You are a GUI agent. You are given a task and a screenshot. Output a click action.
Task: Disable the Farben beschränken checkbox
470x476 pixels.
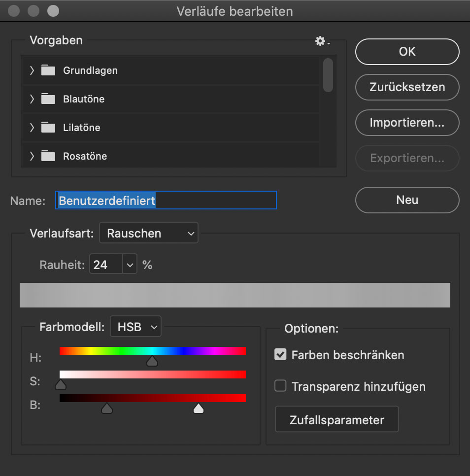coord(280,354)
